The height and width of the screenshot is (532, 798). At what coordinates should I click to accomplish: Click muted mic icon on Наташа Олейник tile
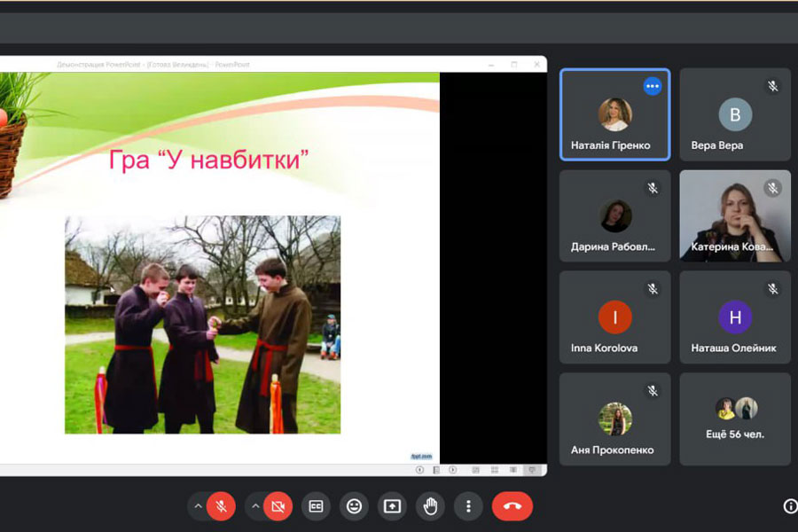click(x=773, y=289)
